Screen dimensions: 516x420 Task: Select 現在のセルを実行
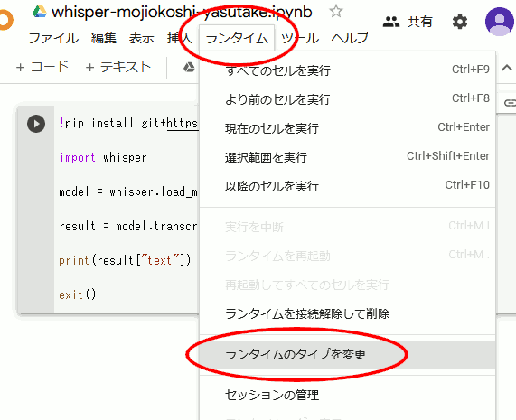coord(348,128)
